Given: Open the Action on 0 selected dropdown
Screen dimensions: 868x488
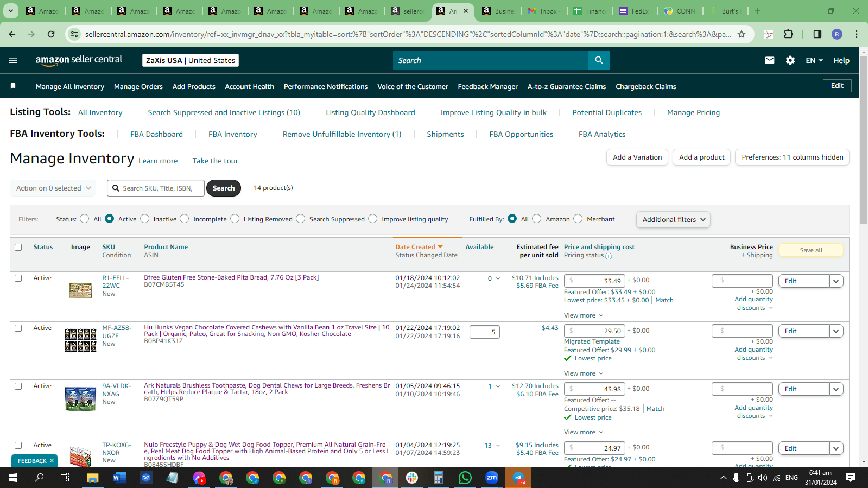Looking at the screenshot, I should click(x=53, y=188).
